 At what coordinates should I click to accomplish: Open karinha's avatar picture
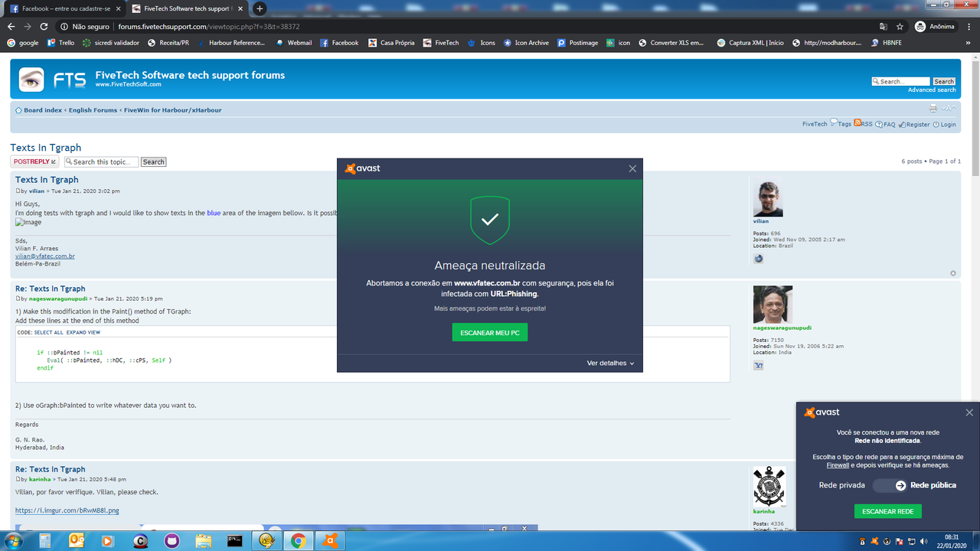tap(769, 486)
